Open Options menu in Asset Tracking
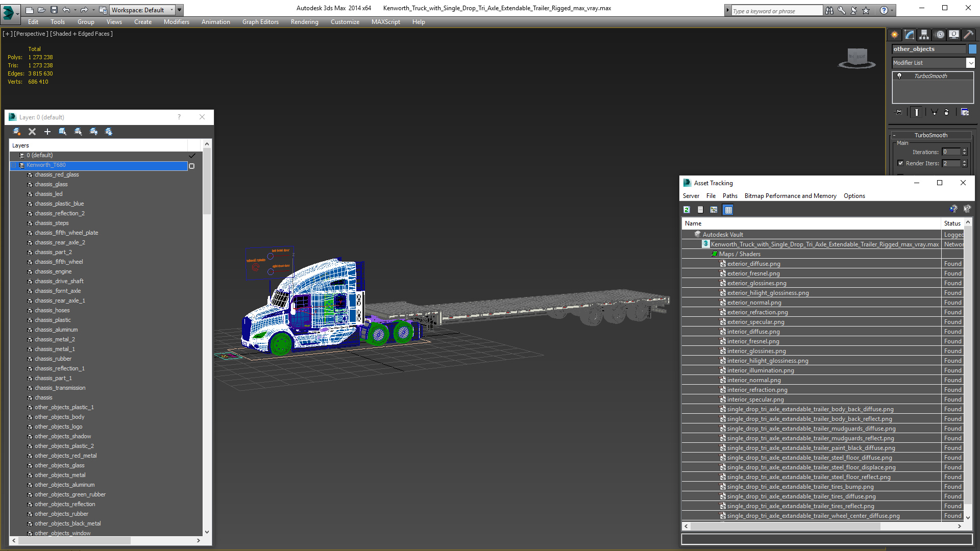Viewport: 980px width, 551px height. [x=854, y=196]
